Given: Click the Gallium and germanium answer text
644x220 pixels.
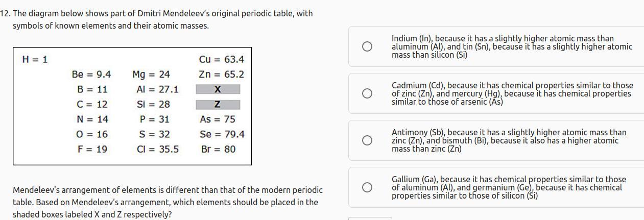Looking at the screenshot, I should (508, 187).
